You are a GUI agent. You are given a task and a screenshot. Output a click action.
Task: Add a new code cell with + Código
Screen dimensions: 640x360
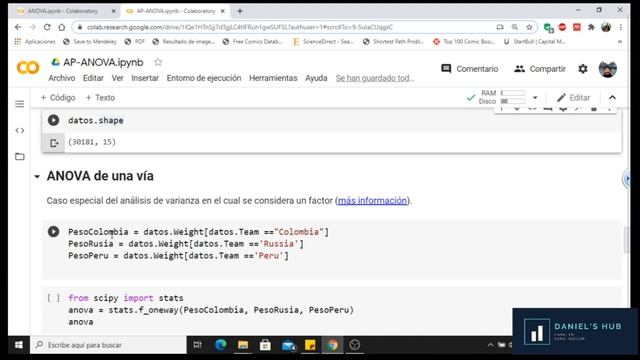coord(58,98)
